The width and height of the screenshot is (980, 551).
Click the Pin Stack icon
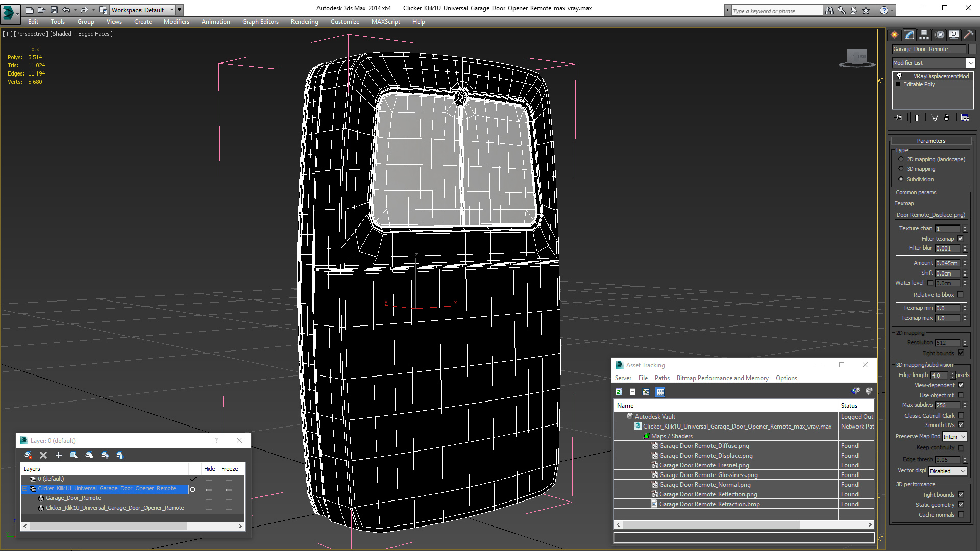[899, 118]
